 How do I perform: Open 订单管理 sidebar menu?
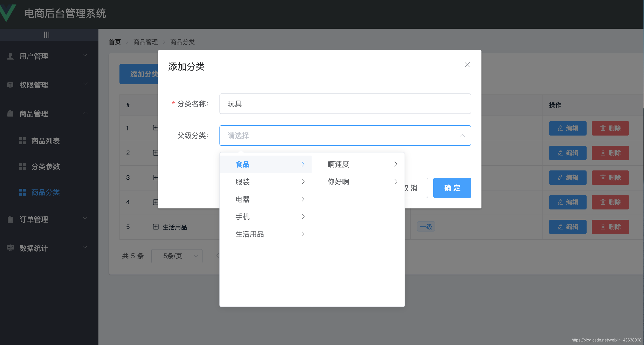pyautogui.click(x=49, y=219)
